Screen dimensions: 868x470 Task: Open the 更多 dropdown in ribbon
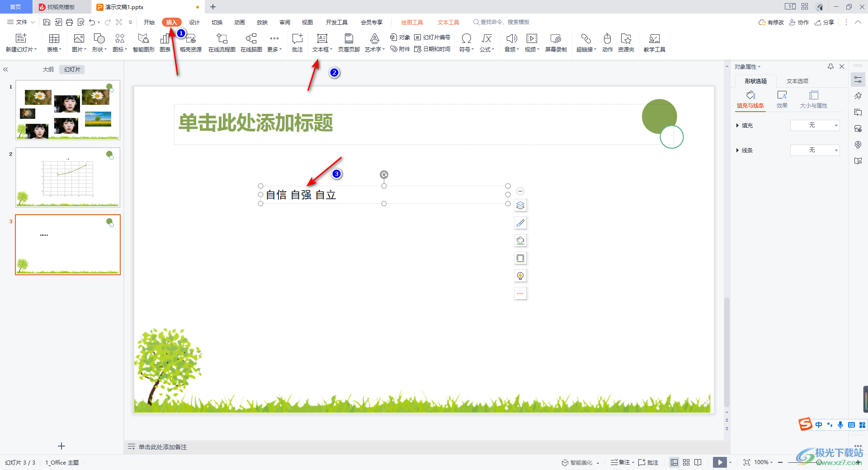point(274,43)
